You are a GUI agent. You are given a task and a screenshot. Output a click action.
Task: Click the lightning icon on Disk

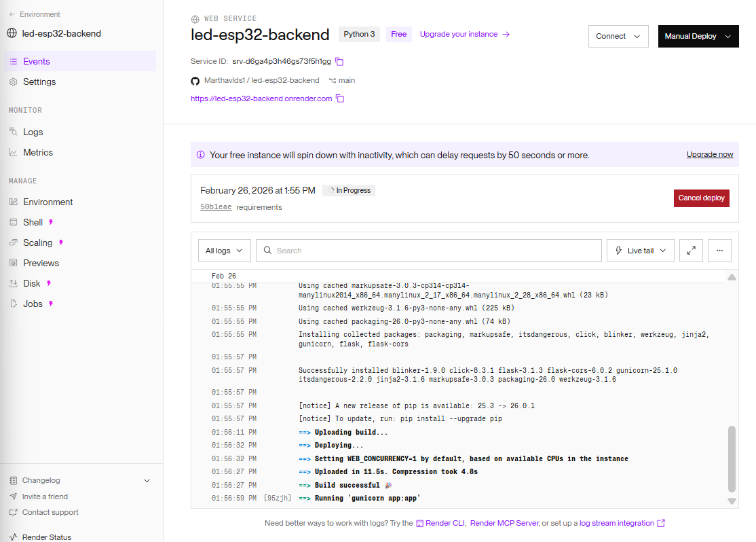(x=49, y=283)
